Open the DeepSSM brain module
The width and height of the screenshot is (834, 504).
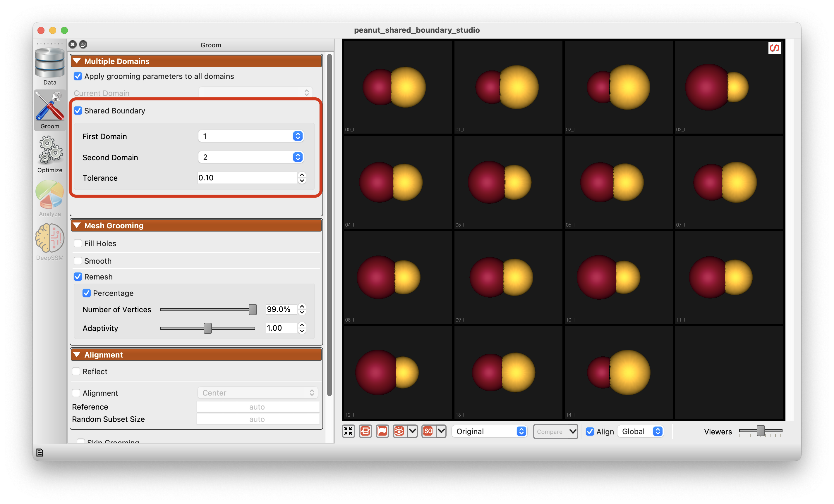tap(50, 242)
